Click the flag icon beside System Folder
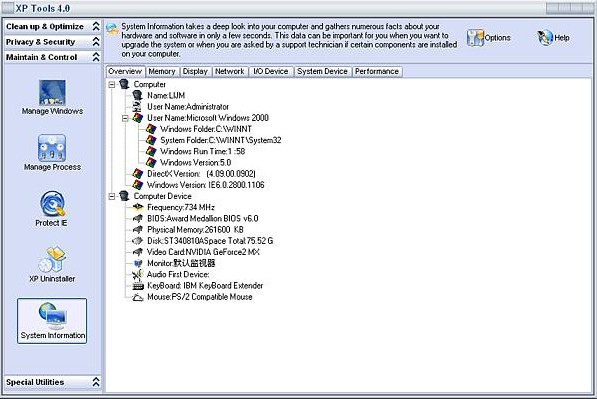This screenshot has width=597, height=399. coord(151,140)
